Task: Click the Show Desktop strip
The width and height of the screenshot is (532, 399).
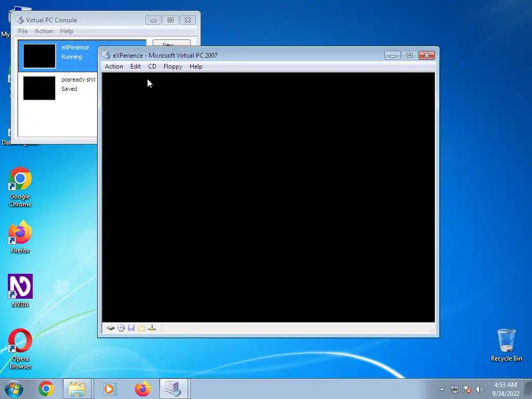Action: pos(528,389)
